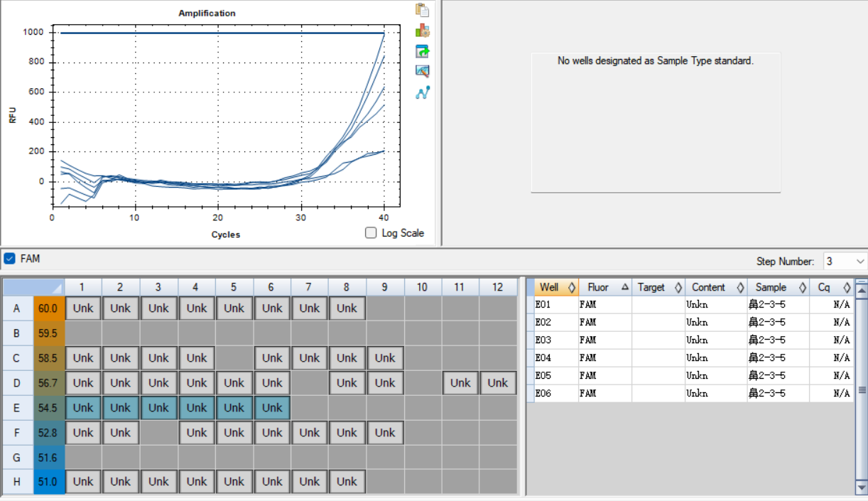The image size is (868, 501).
Task: Click Unkn content cell in E05 row
Action: (x=716, y=376)
